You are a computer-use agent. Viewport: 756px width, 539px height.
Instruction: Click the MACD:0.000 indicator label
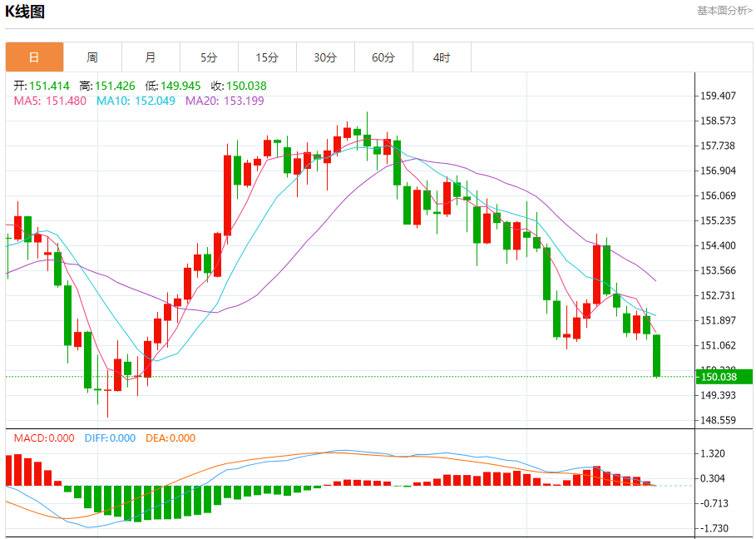coord(44,438)
